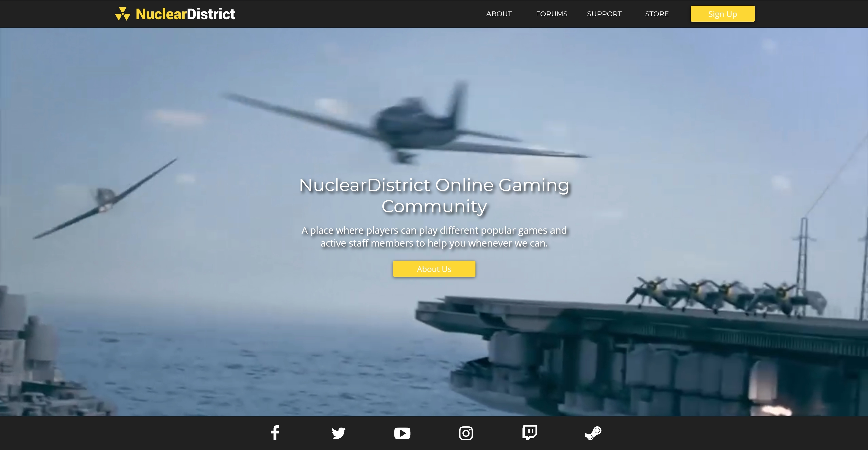Click the radioactive logo symbol

pyautogui.click(x=123, y=14)
